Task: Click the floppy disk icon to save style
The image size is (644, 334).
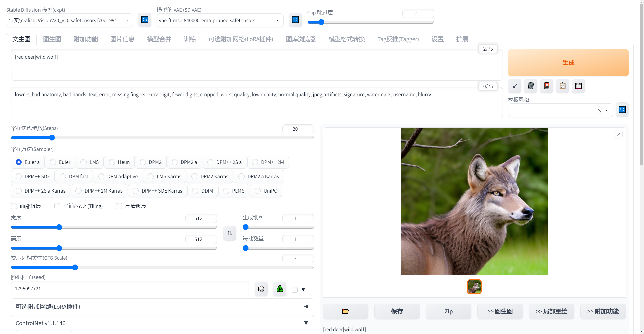Action: [578, 86]
